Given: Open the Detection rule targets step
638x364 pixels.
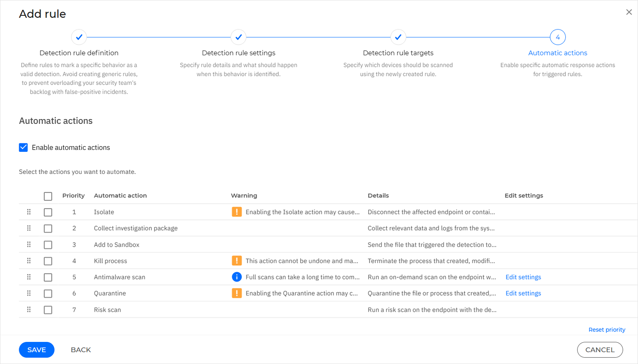Looking at the screenshot, I should [x=398, y=37].
